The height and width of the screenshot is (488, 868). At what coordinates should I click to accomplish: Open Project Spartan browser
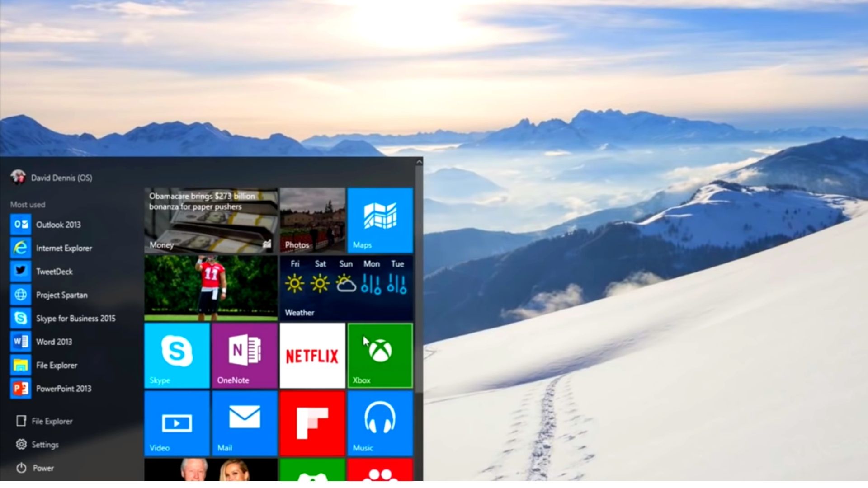click(61, 294)
